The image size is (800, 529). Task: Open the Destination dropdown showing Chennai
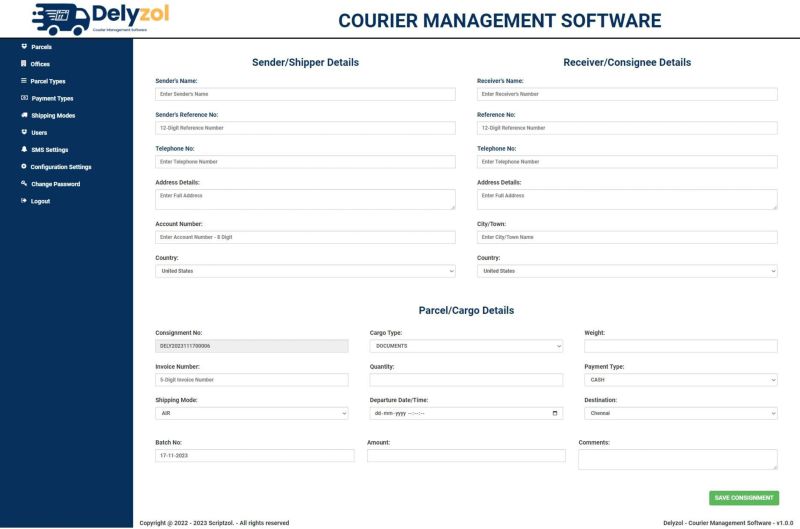coord(680,413)
